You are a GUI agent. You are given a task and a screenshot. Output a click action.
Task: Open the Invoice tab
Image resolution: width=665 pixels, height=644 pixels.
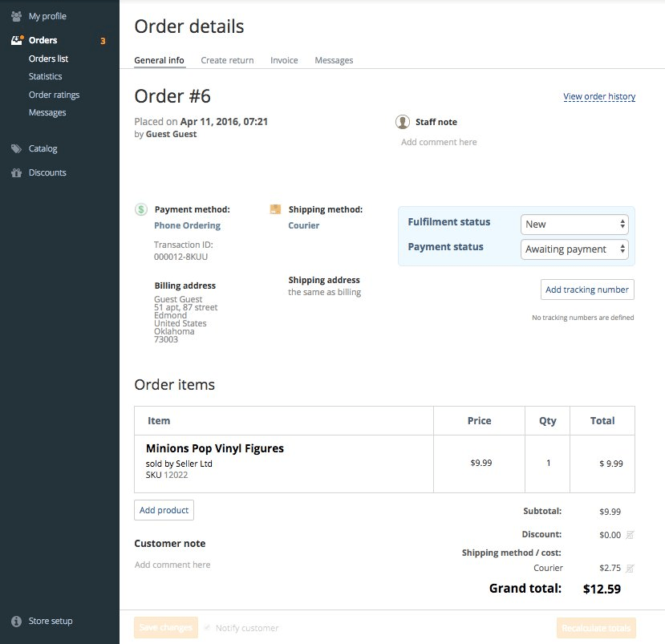(284, 60)
